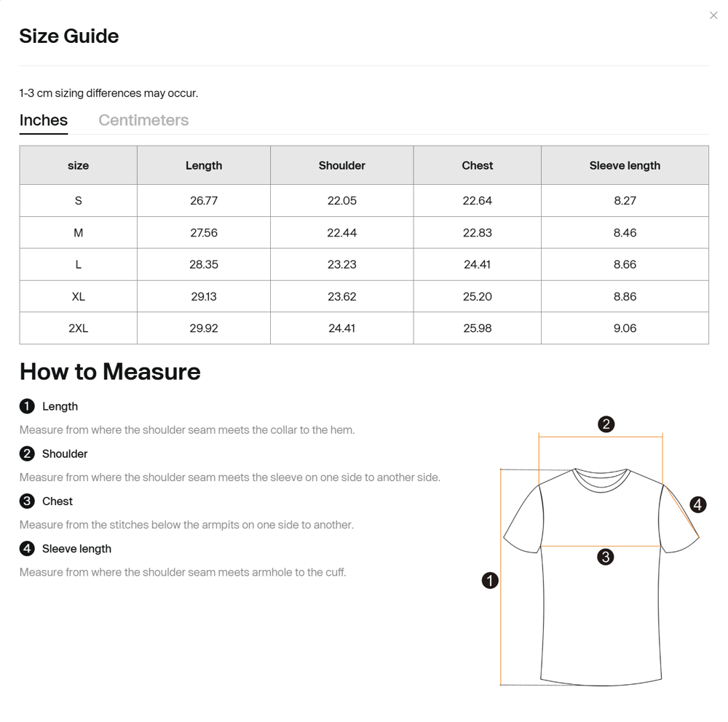This screenshot has height=722, width=728.
Task: Click the How to Measure heading
Action: pos(110,371)
